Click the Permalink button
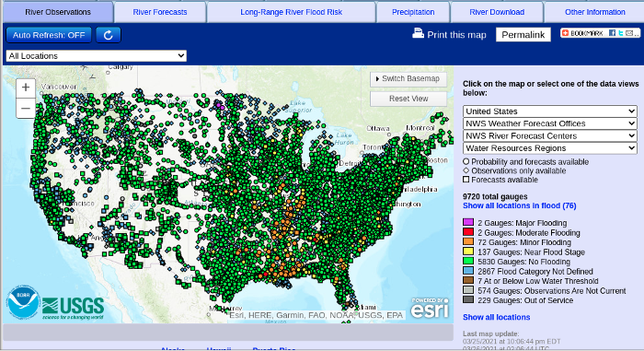Viewport: 644px width, 351px height. pyautogui.click(x=523, y=35)
